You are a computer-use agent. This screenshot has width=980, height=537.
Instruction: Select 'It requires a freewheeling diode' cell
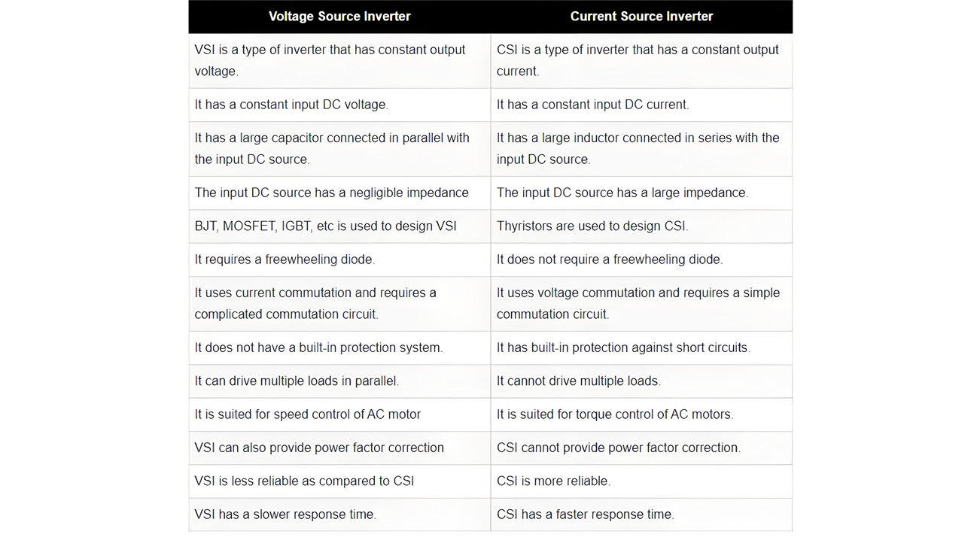pyautogui.click(x=339, y=259)
